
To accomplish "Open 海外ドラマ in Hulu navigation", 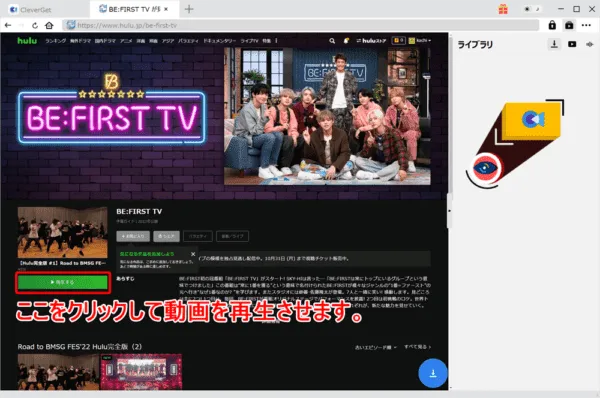I will pyautogui.click(x=80, y=41).
